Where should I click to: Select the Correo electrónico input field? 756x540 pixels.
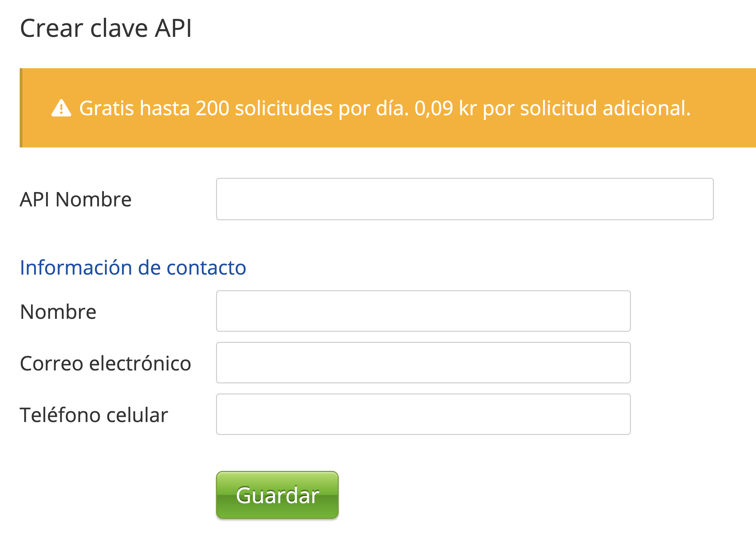pyautogui.click(x=423, y=362)
